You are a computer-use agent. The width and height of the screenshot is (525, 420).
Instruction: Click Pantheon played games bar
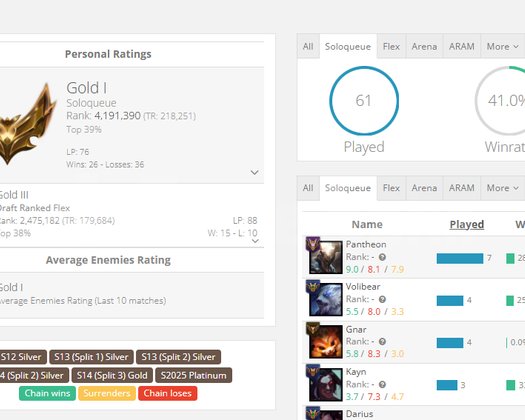coord(460,258)
